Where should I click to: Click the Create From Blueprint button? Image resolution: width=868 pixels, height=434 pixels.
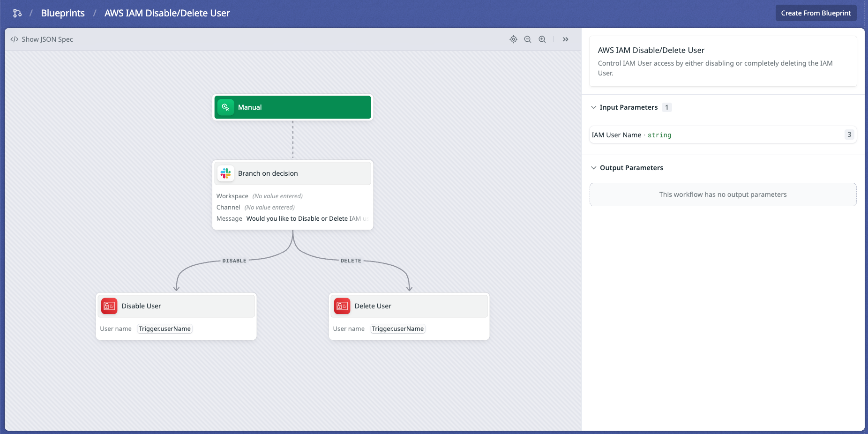(x=816, y=13)
